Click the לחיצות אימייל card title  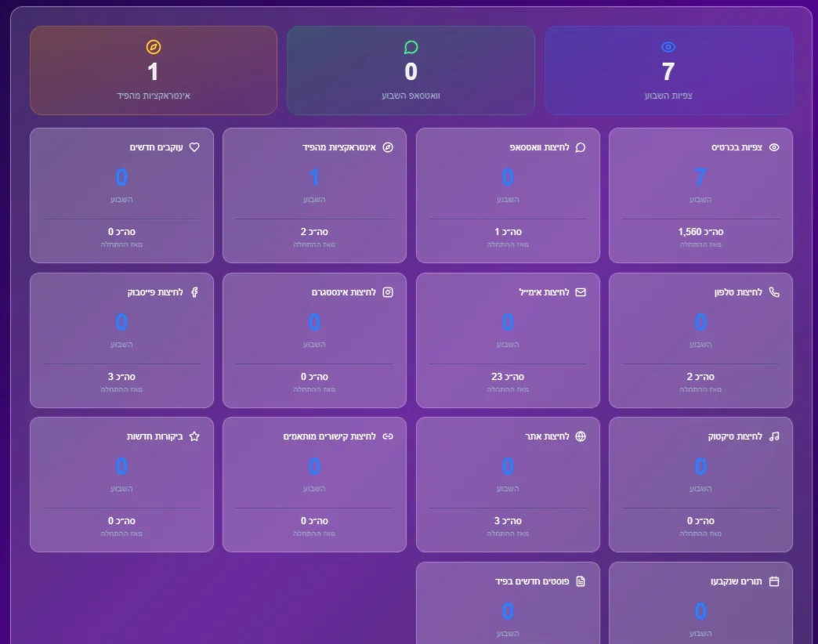[544, 292]
